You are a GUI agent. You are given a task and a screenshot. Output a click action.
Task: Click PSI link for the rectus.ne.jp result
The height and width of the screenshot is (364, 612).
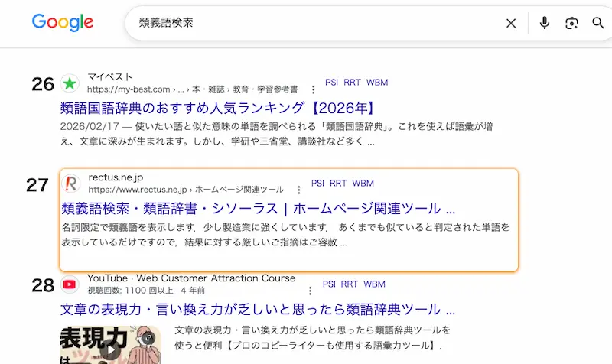click(317, 183)
